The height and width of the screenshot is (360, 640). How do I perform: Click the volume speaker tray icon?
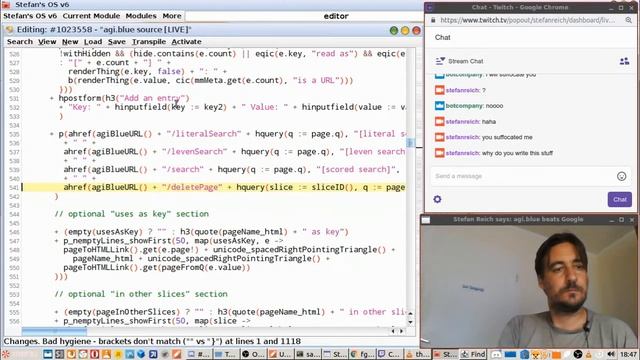tap(611, 354)
